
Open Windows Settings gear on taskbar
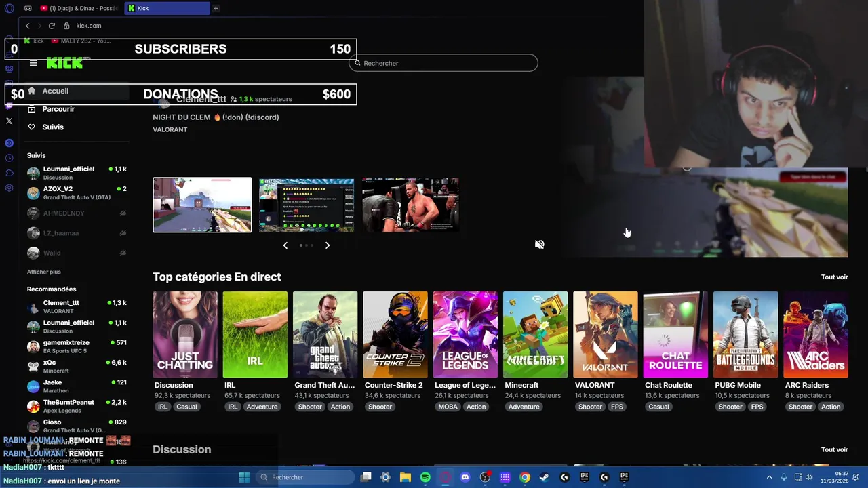pyautogui.click(x=385, y=477)
